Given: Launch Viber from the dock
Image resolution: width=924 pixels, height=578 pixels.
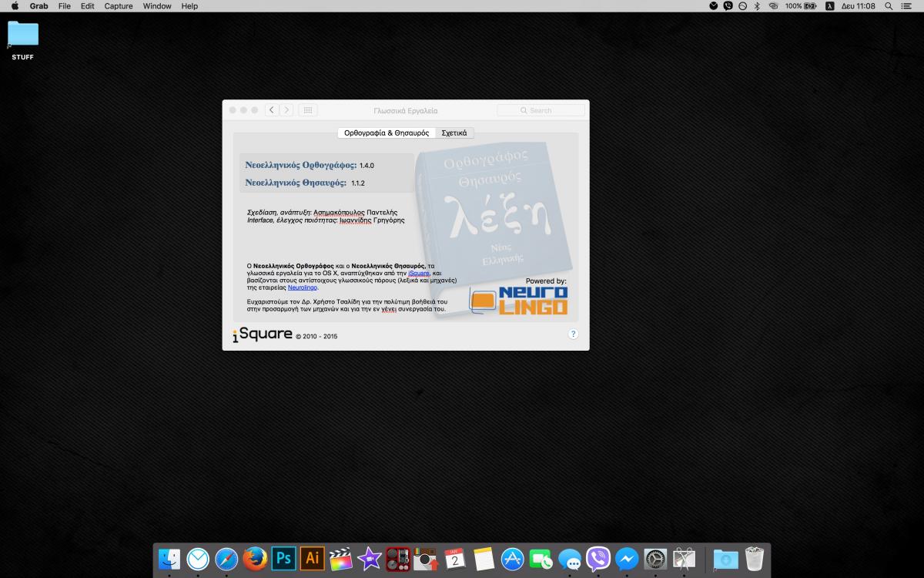Looking at the screenshot, I should 598,559.
